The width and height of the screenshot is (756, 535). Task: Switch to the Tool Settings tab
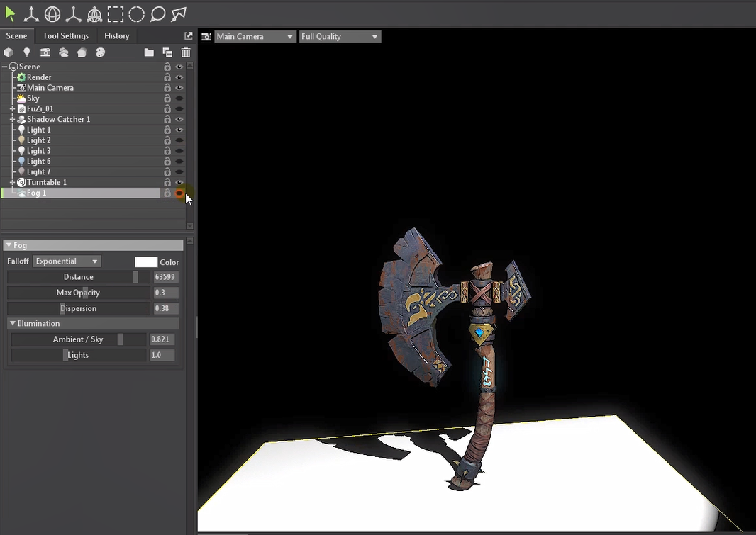click(x=65, y=36)
